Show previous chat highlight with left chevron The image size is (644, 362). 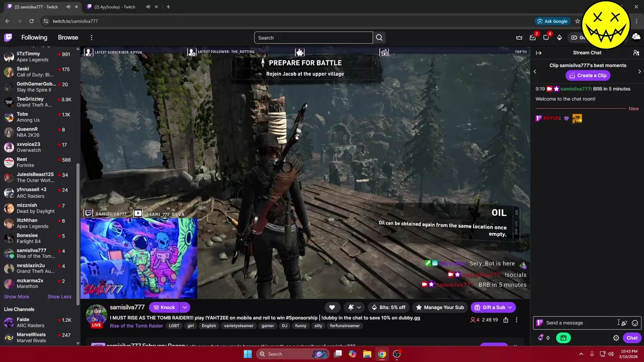point(535,72)
